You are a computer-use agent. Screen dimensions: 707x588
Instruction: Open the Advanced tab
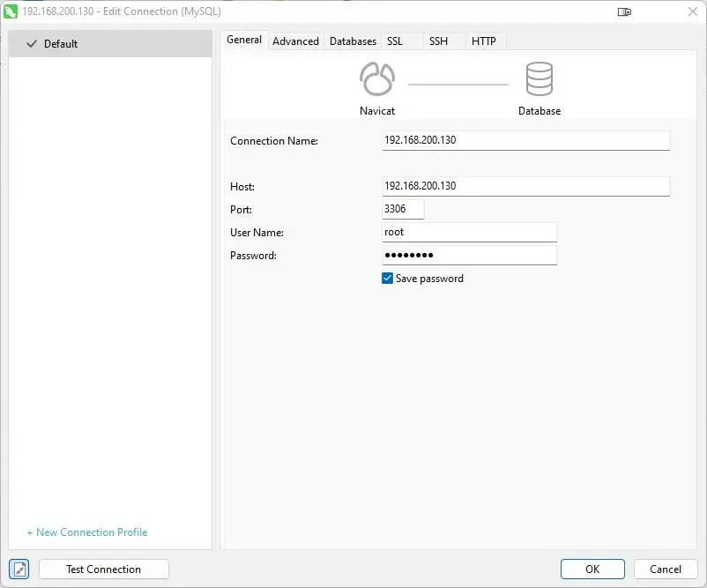pos(295,41)
